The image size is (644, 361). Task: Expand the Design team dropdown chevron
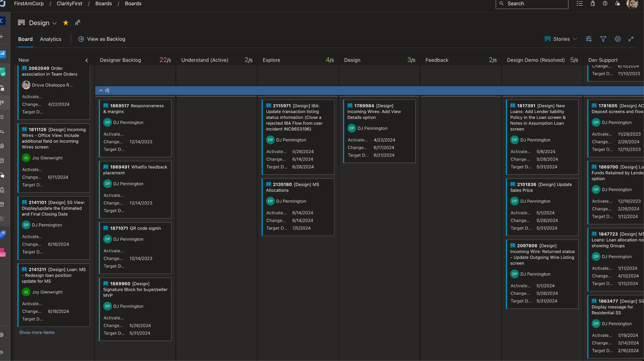pos(54,23)
